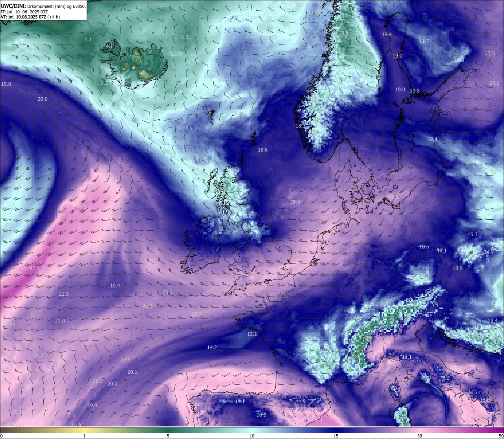The image size is (504, 439).
Task: Click the 10.9 value over Spain
Action: point(261,415)
